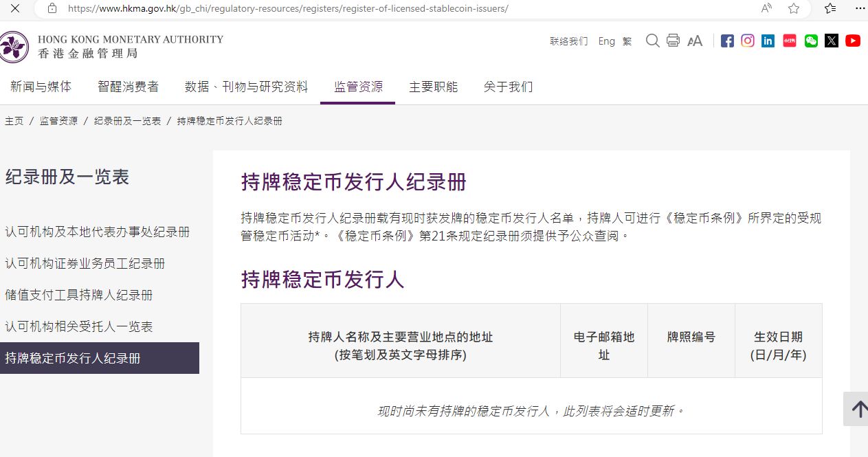Click sidebar heading 纪录册及一览表

click(x=67, y=177)
